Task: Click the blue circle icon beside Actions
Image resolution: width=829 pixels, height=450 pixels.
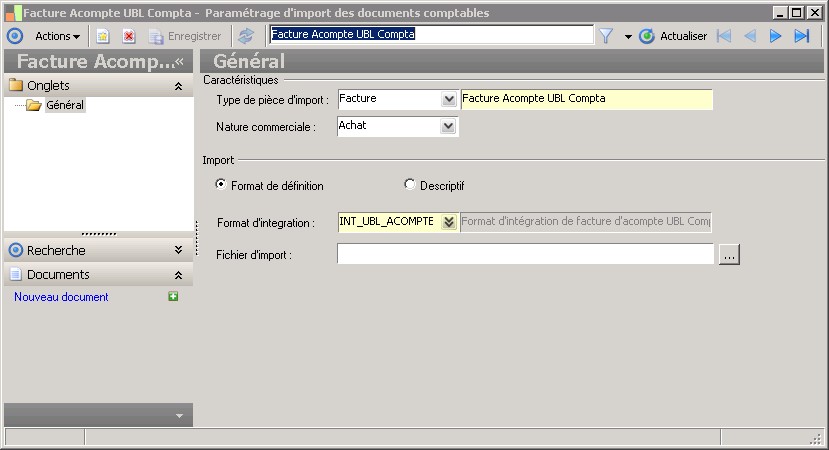Action: [15, 36]
